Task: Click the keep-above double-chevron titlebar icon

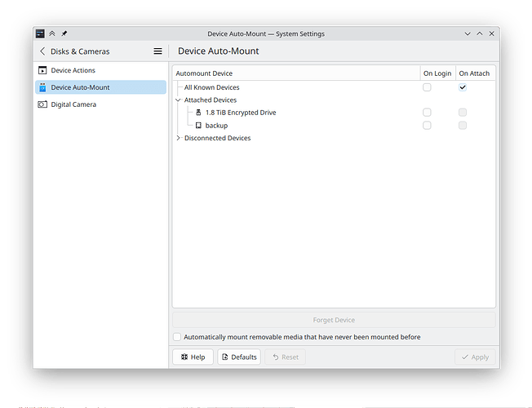Action: pos(52,33)
